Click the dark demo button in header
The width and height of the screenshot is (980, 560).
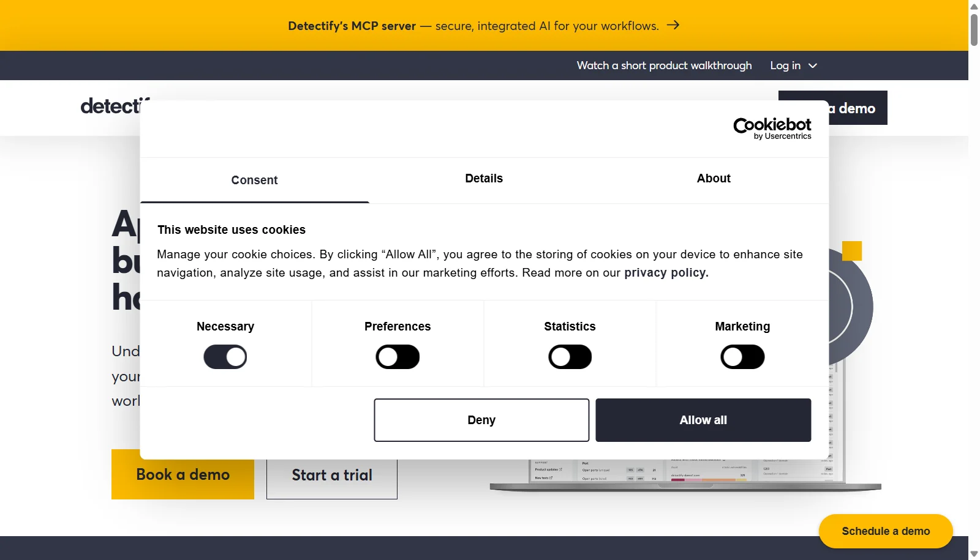click(858, 108)
